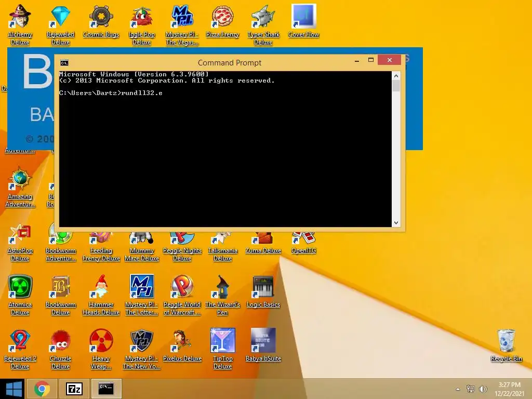The width and height of the screenshot is (532, 399).
Task: Maximize the Command Prompt window
Action: pyautogui.click(x=371, y=60)
